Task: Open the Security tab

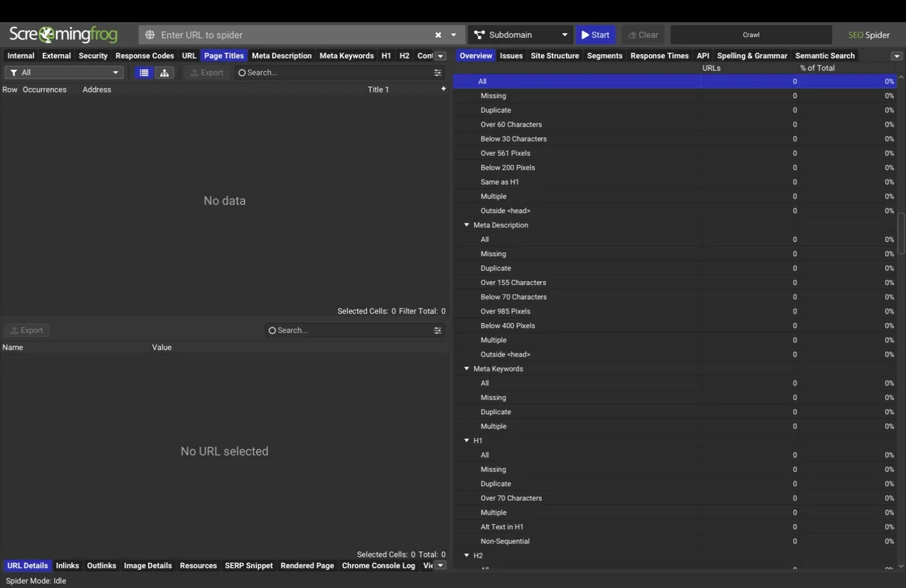Action: pos(93,56)
